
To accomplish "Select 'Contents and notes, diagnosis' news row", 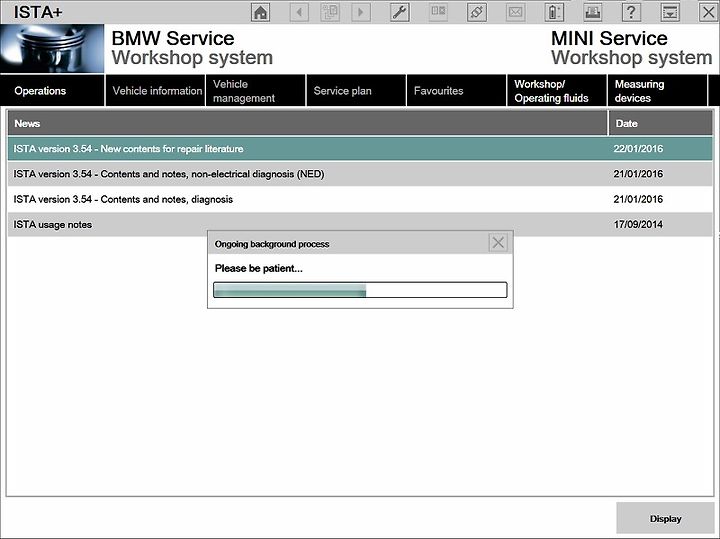I will [360, 199].
